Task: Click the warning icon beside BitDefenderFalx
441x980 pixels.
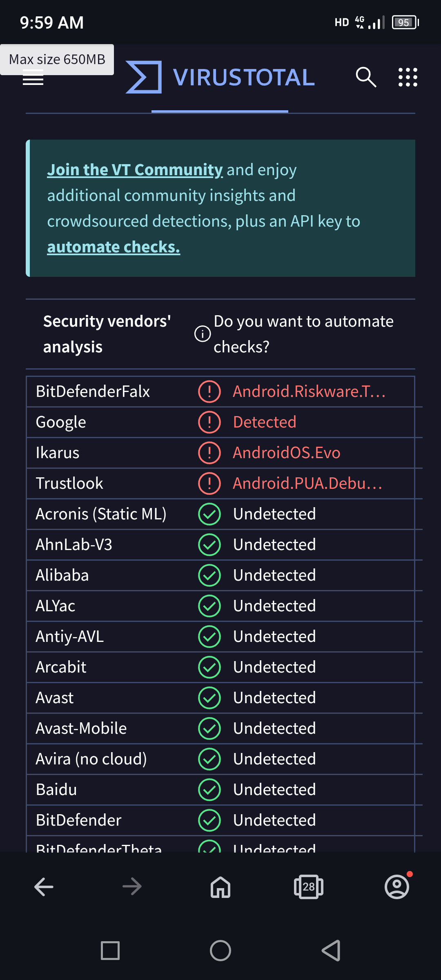Action: point(209,391)
